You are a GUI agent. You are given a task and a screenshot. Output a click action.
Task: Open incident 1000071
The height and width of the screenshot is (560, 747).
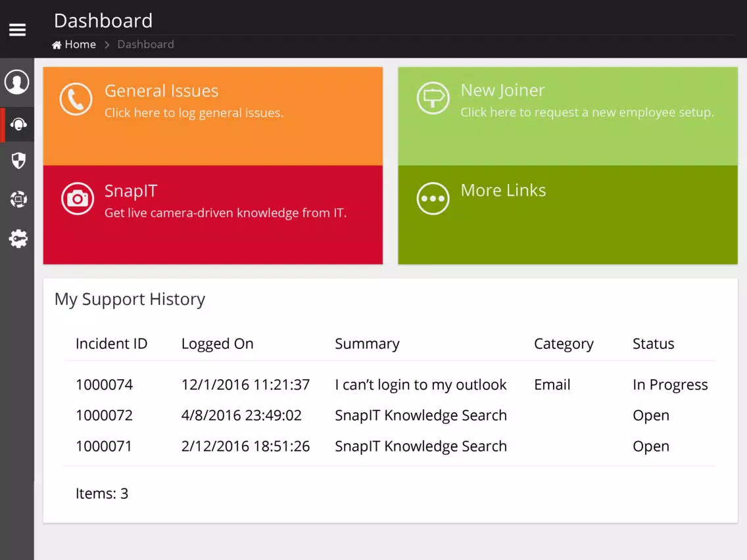[x=104, y=446]
